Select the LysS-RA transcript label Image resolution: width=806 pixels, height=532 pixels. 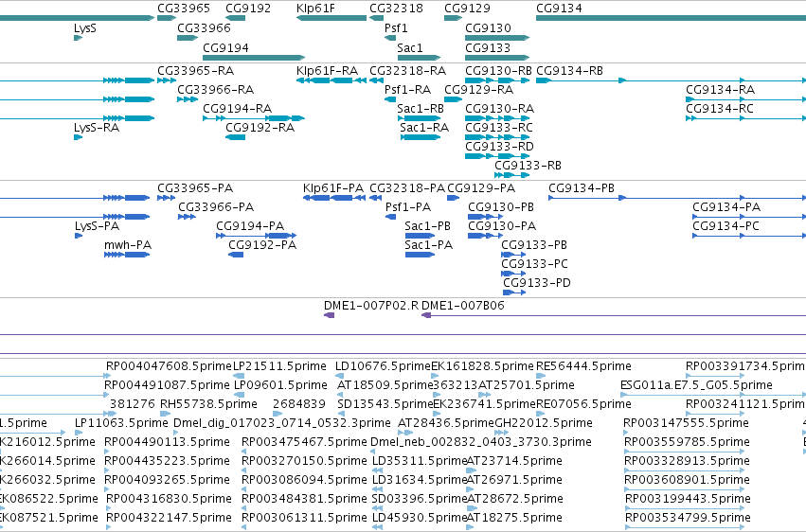click(x=97, y=128)
